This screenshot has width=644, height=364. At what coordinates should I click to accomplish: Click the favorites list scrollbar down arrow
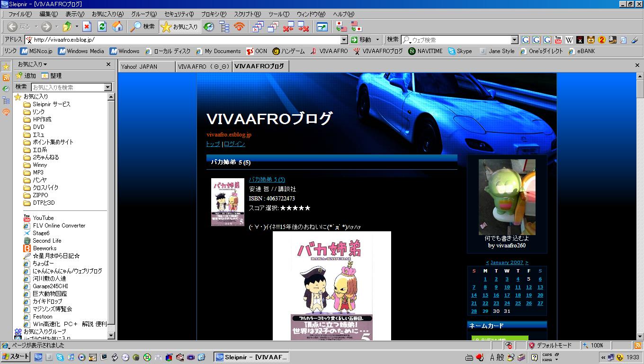click(111, 335)
